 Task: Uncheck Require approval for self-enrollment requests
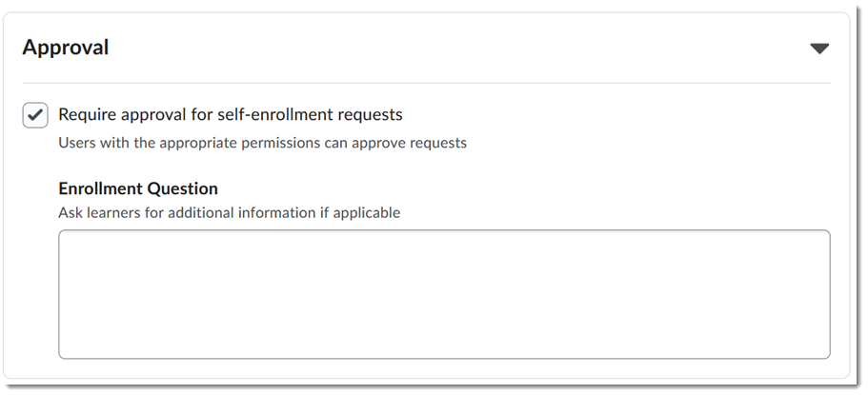[x=35, y=115]
